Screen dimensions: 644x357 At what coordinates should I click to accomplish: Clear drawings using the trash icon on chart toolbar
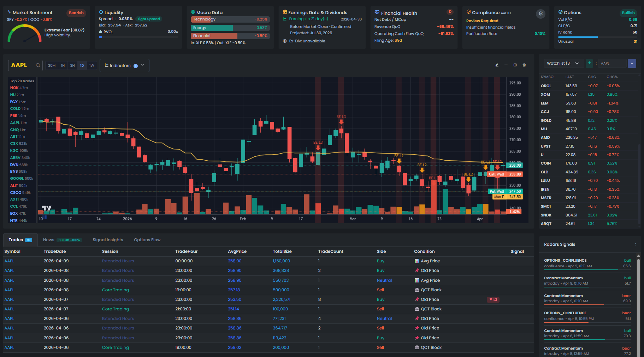(x=524, y=65)
